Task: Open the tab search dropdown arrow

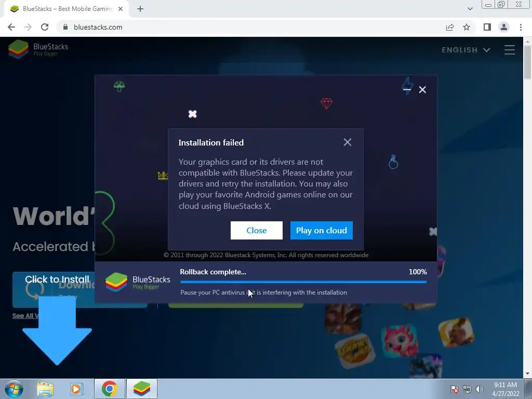Action: tap(470, 9)
